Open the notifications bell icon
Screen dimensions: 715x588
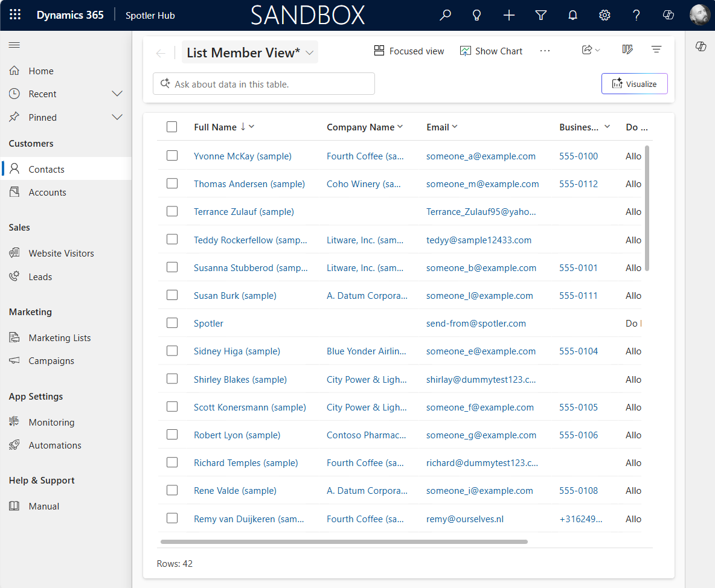pyautogui.click(x=572, y=15)
